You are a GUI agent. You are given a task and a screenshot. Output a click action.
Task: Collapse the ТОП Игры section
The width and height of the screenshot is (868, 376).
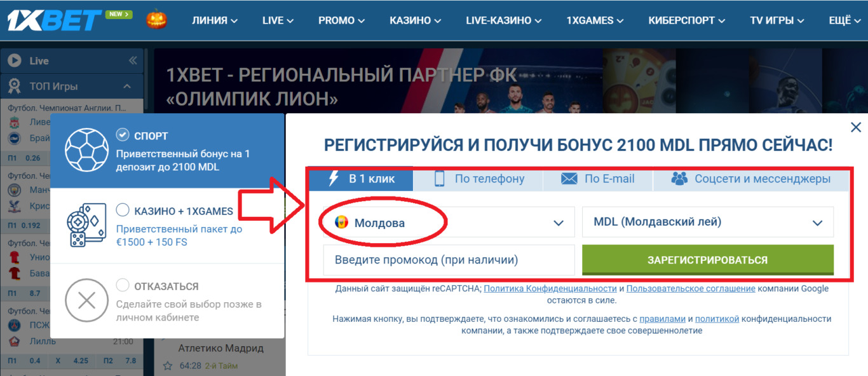click(x=127, y=86)
